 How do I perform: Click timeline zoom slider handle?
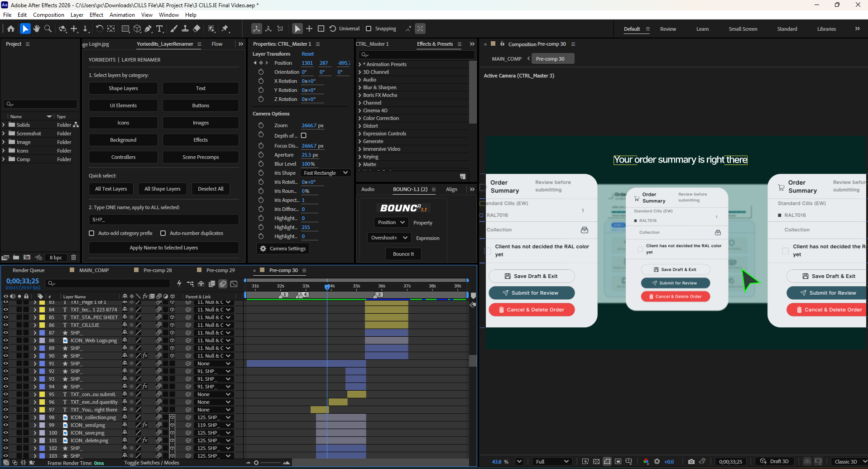256,463
